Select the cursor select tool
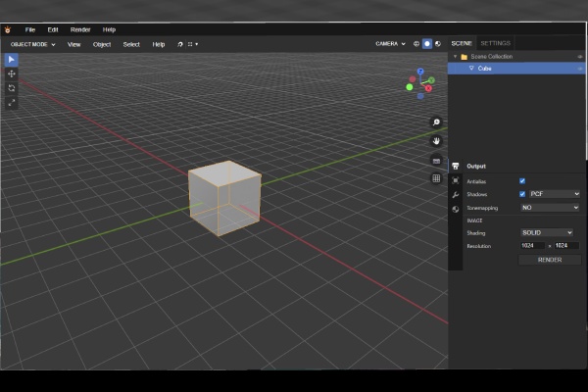The height and width of the screenshot is (392, 588). point(12,60)
